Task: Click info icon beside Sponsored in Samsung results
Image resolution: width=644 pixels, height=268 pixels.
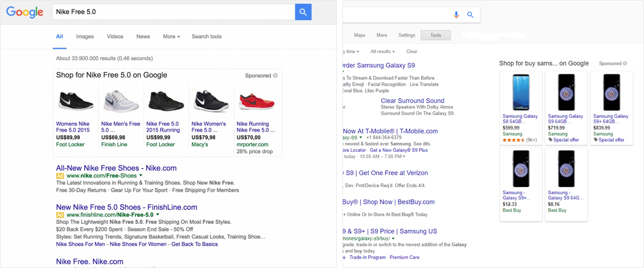Action: [625, 64]
